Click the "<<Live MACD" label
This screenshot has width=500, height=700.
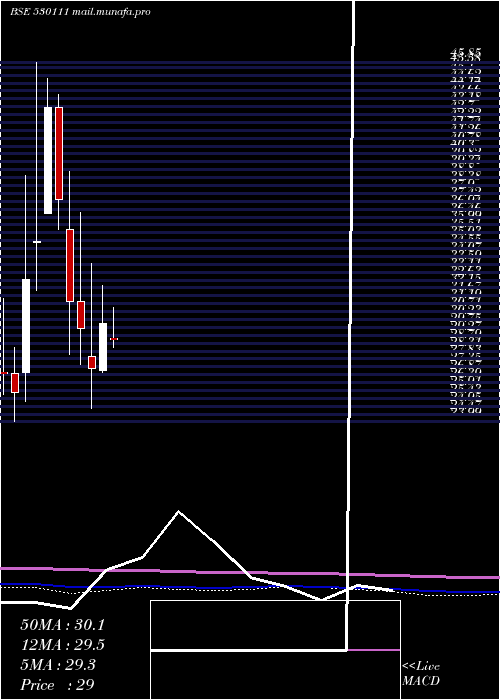coord(421,673)
